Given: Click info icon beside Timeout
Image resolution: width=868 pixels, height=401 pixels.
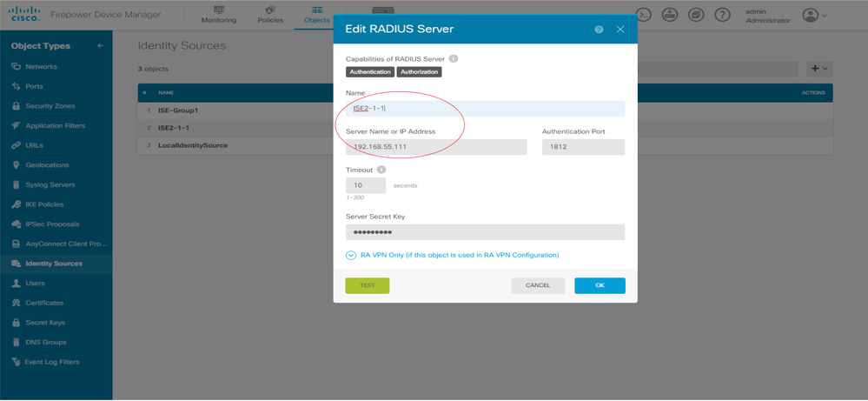Looking at the screenshot, I should click(381, 170).
